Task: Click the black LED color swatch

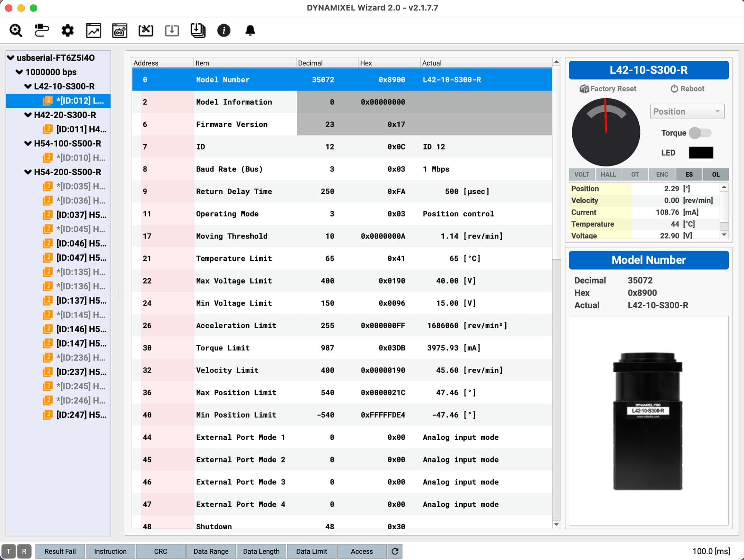Action: [701, 153]
